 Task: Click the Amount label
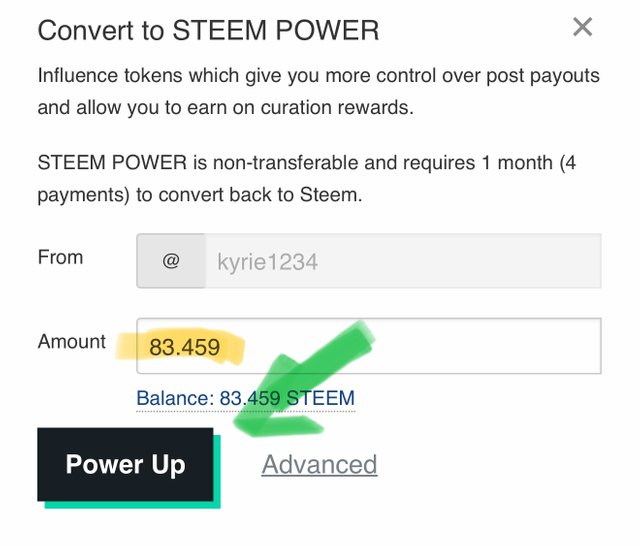pyautogui.click(x=71, y=342)
